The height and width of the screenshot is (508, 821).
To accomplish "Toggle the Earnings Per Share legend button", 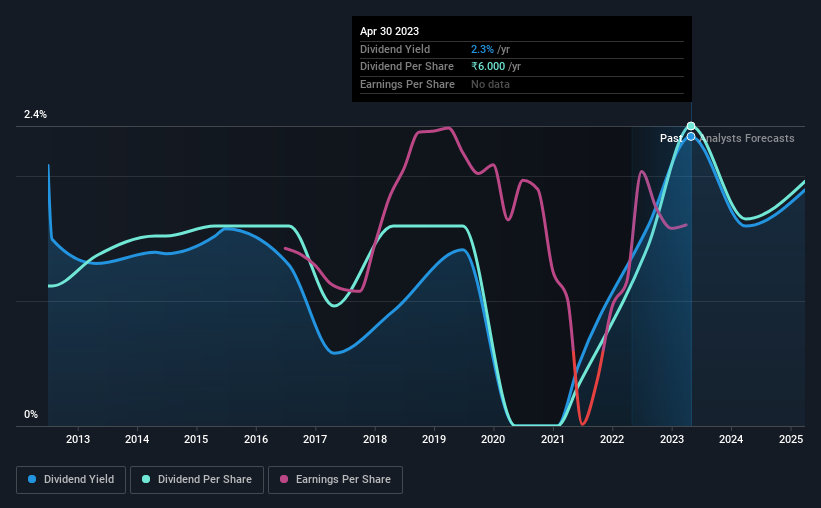I will tap(335, 480).
